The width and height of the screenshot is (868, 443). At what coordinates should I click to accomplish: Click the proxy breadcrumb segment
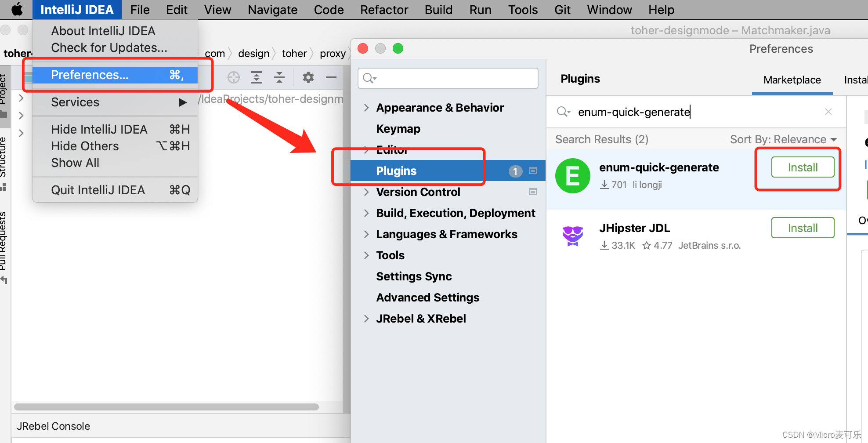pyautogui.click(x=333, y=54)
